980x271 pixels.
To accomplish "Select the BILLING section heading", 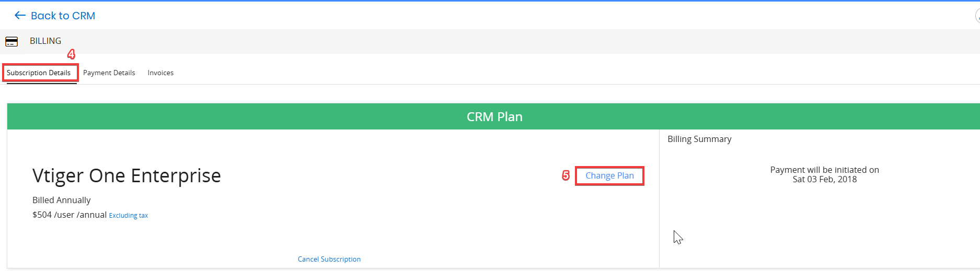I will [x=45, y=41].
